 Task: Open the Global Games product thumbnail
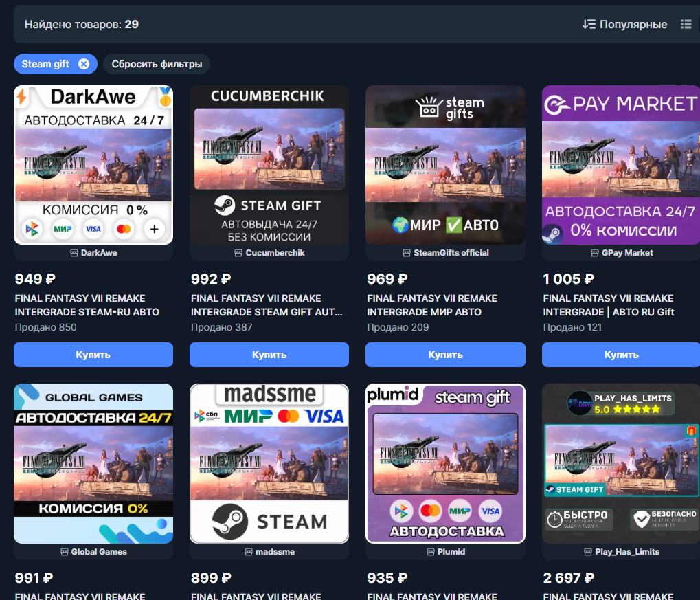point(93,463)
